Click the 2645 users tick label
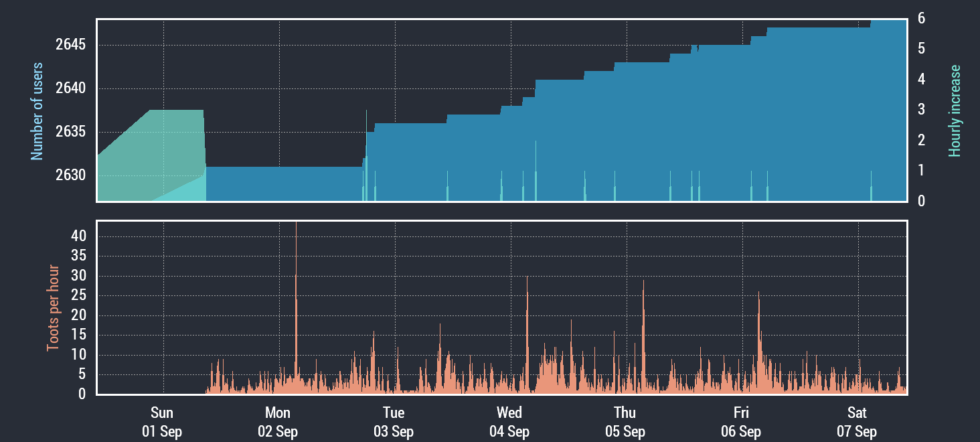 pyautogui.click(x=70, y=45)
